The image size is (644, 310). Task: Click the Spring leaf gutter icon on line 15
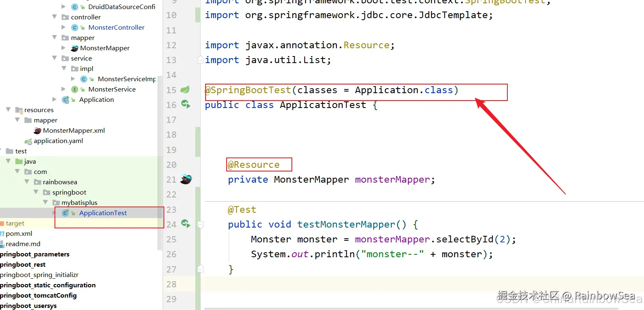tap(185, 89)
